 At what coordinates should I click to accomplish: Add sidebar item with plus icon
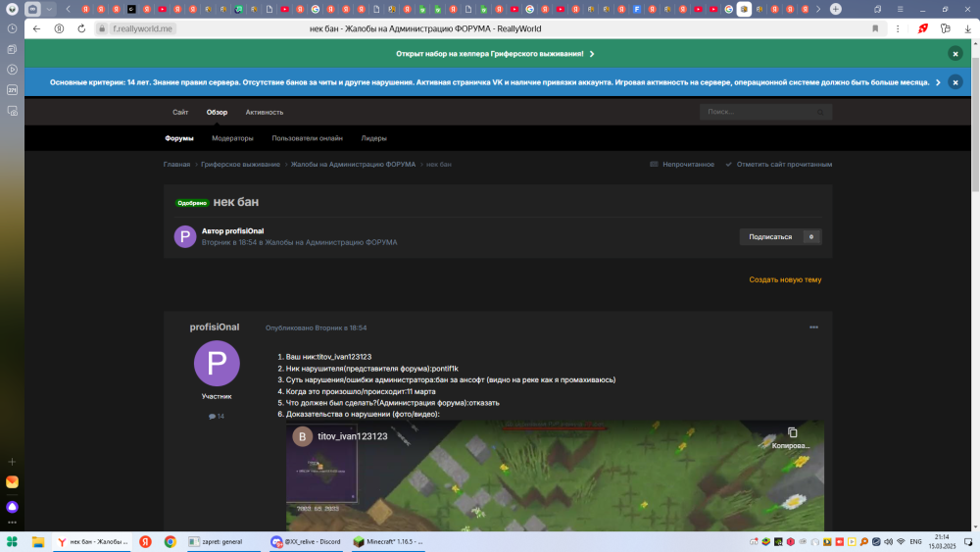pyautogui.click(x=12, y=462)
